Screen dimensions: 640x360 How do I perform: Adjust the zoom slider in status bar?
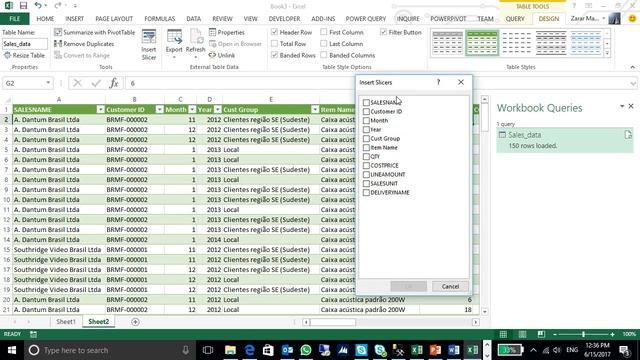pos(583,334)
